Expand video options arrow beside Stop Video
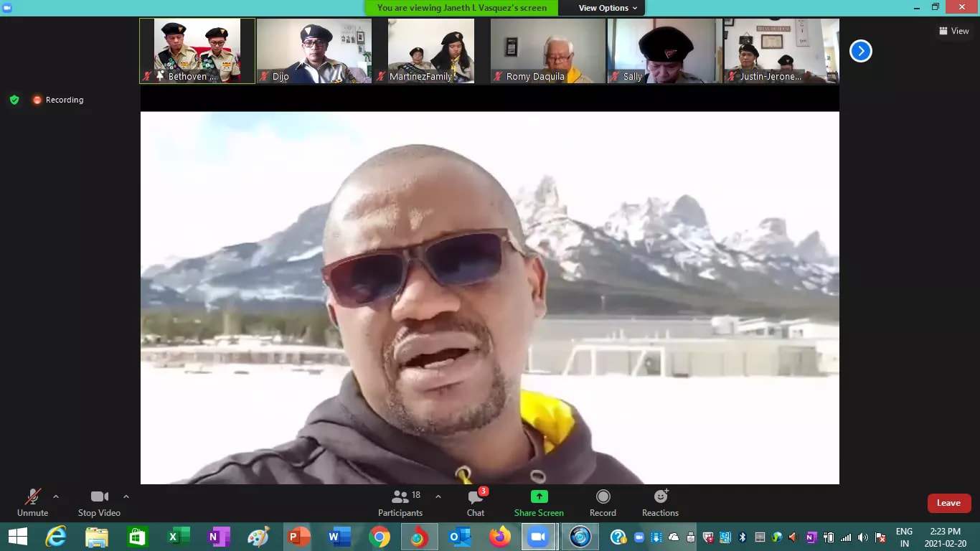 point(126,496)
